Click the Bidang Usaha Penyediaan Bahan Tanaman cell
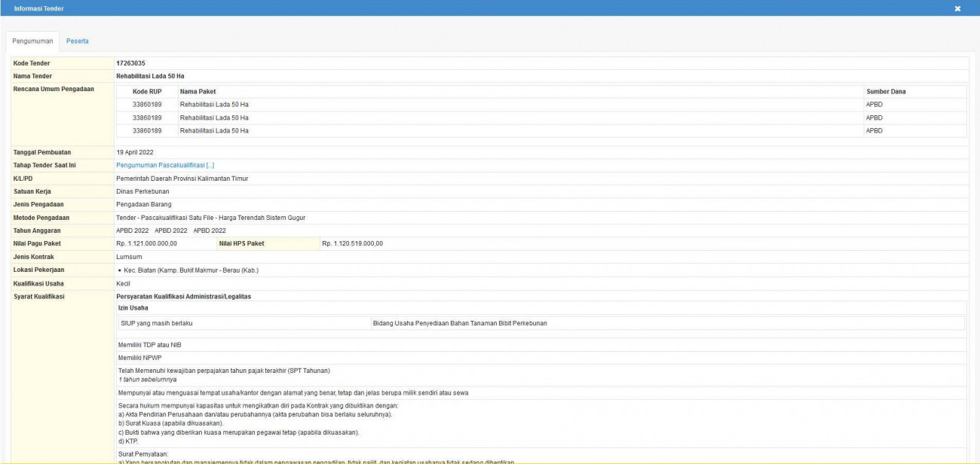The image size is (980, 464). (x=461, y=323)
